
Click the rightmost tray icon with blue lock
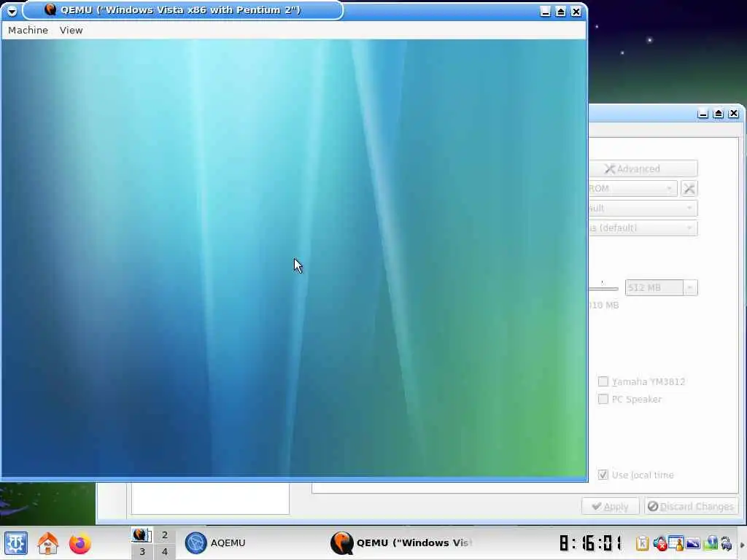[x=726, y=542]
